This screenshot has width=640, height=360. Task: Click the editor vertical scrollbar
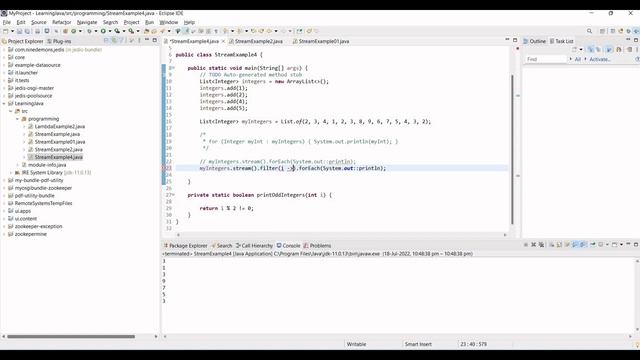coord(512,149)
